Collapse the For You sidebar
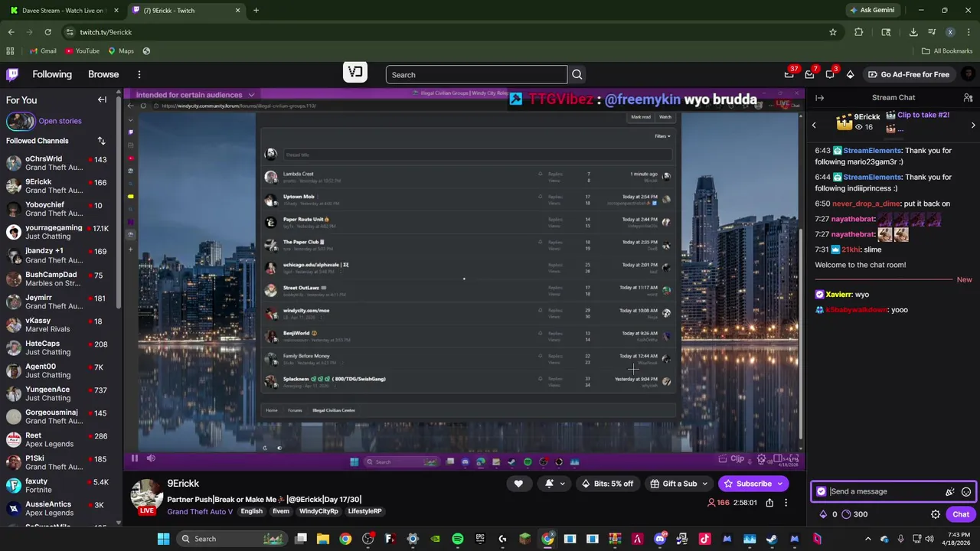 point(102,99)
